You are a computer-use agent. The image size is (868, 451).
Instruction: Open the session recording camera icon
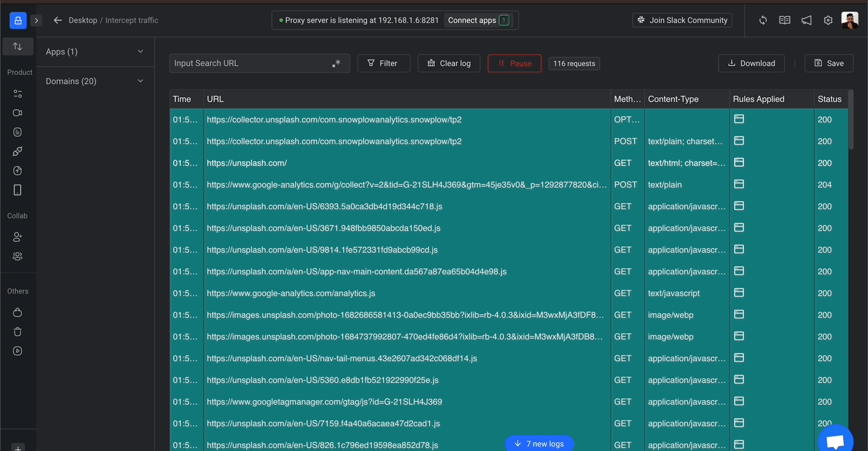17,113
